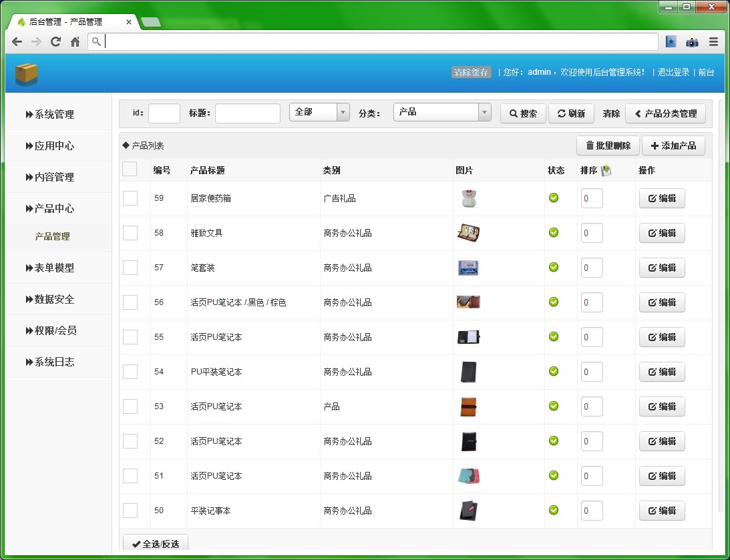The width and height of the screenshot is (730, 560).
Task: Click the 全选/反选 button
Action: click(156, 544)
